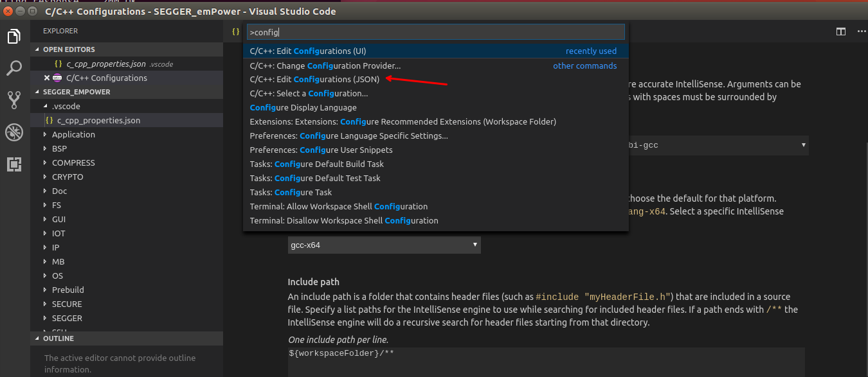Screen dimensions: 868x377
Task: Click the JSON braces icon of c_cpp_properties.json tab
Action: [x=235, y=31]
